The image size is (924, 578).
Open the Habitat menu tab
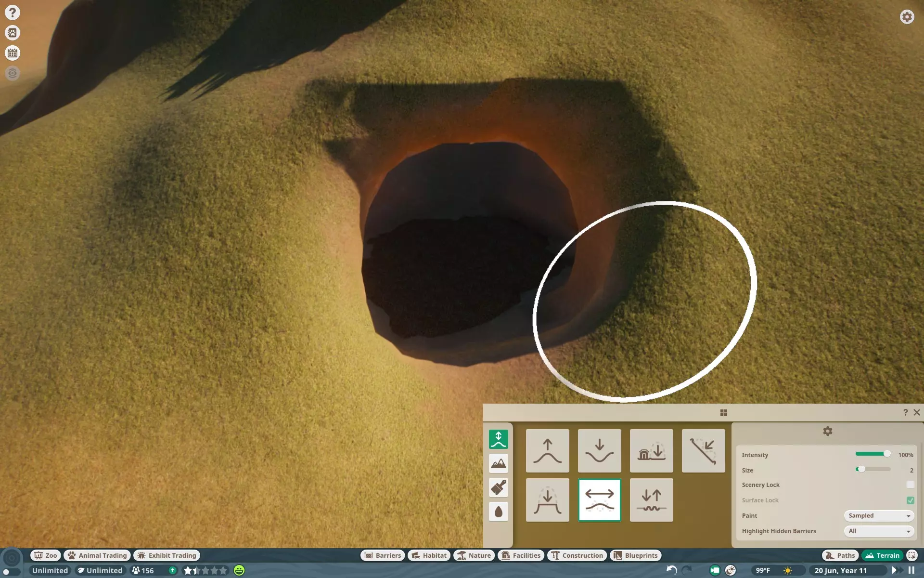click(429, 555)
